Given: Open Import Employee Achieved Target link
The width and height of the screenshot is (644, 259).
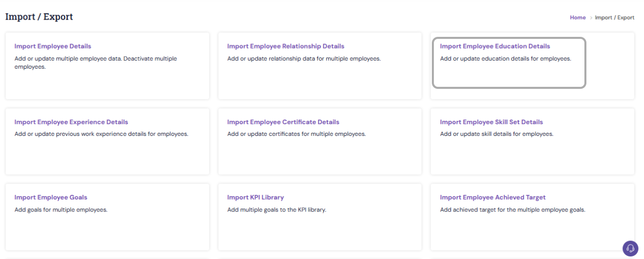Looking at the screenshot, I should [x=493, y=197].
